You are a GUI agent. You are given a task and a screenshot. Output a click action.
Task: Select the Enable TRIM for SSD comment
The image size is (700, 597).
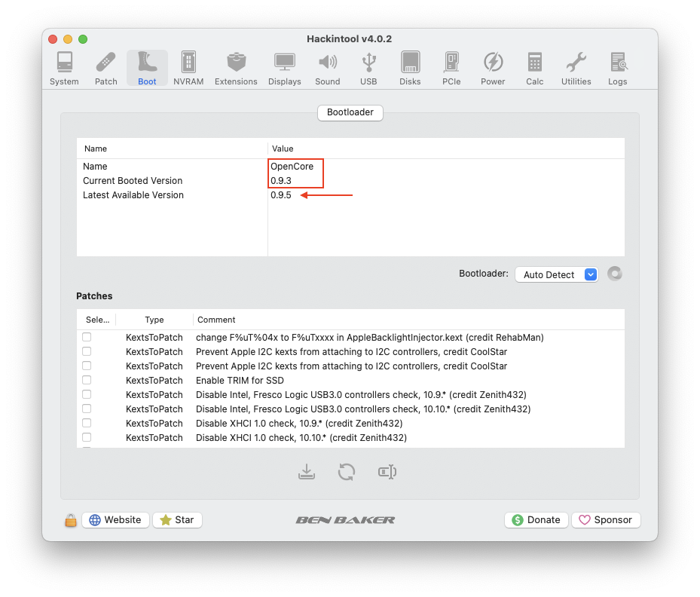click(x=240, y=381)
